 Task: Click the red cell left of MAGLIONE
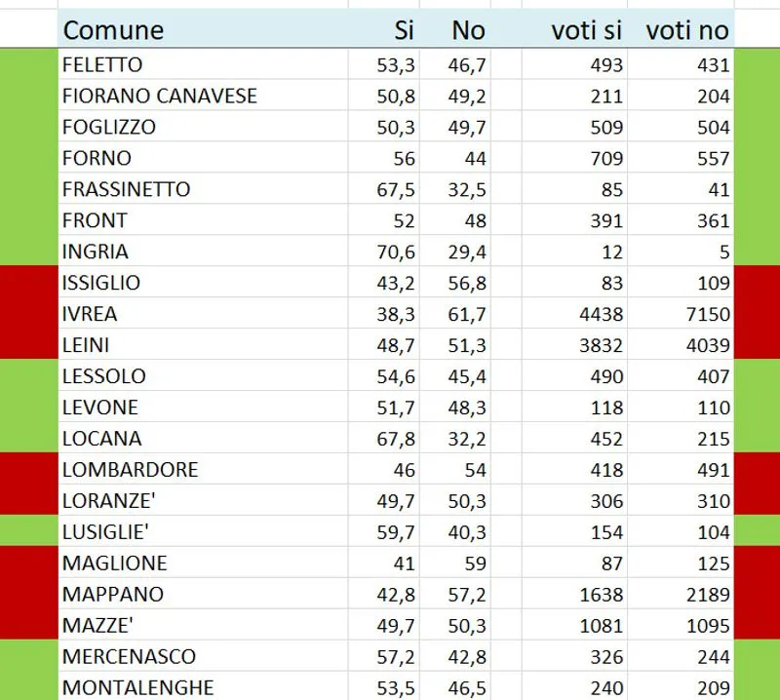click(28, 564)
